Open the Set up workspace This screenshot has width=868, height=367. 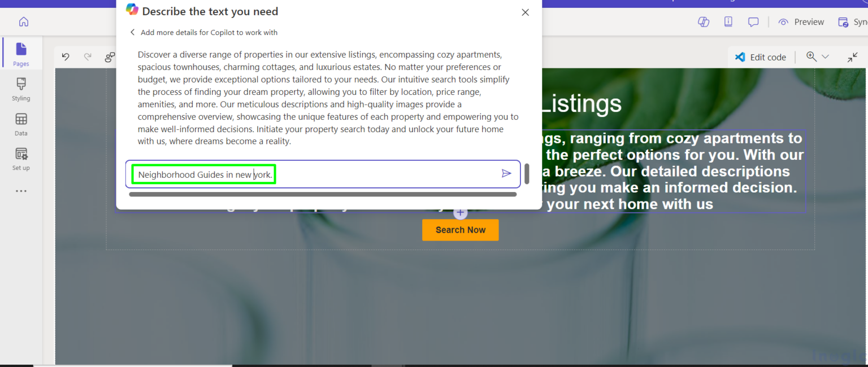coord(21,158)
